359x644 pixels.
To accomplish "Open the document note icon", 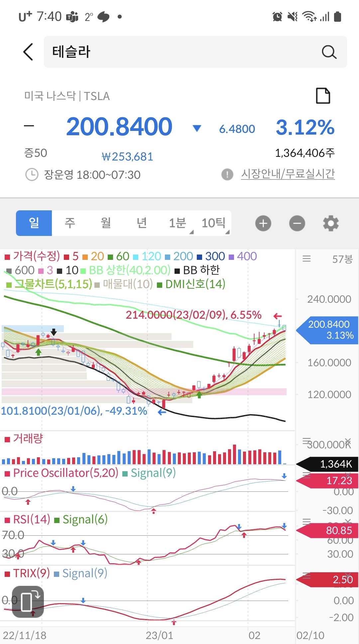I will [323, 96].
